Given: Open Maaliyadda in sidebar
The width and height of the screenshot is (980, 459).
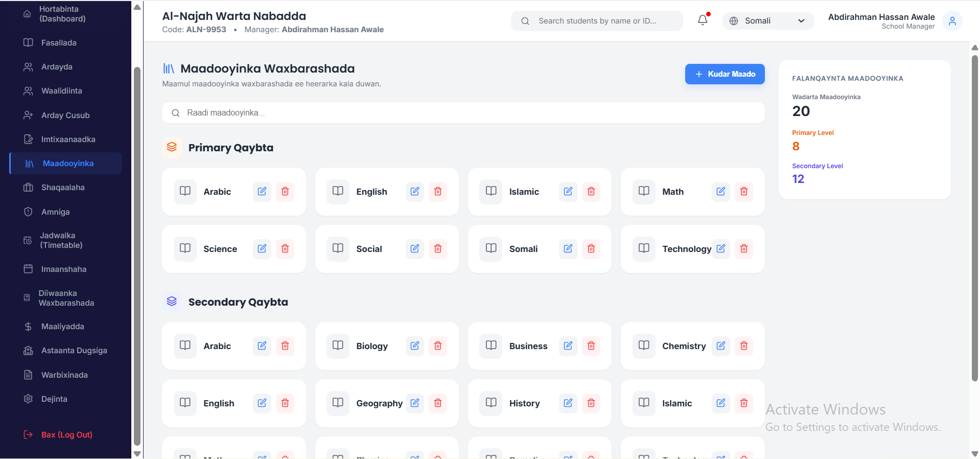Looking at the screenshot, I should 65,327.
